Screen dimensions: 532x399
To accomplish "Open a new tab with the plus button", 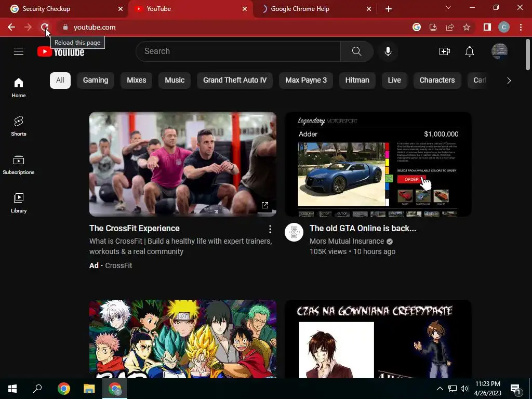I will pyautogui.click(x=389, y=9).
